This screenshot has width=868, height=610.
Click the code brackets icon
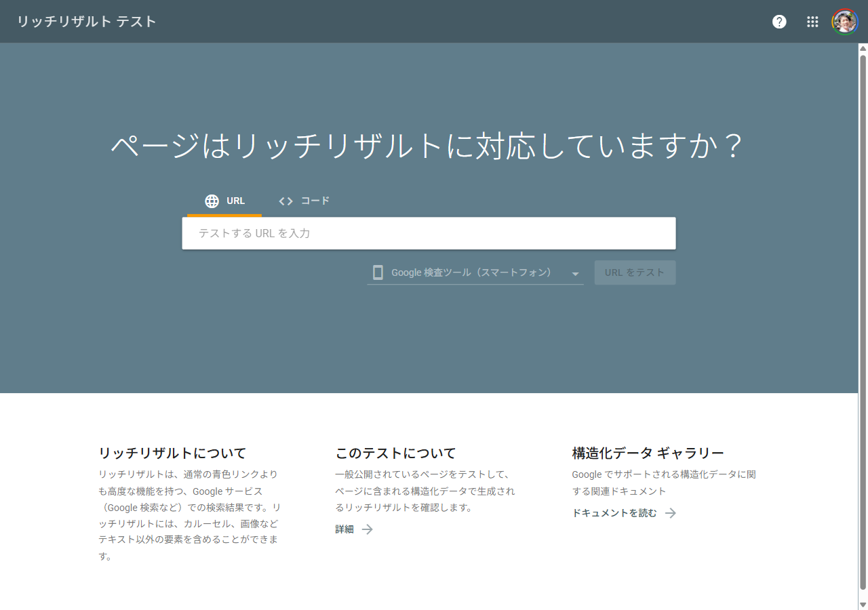point(285,201)
